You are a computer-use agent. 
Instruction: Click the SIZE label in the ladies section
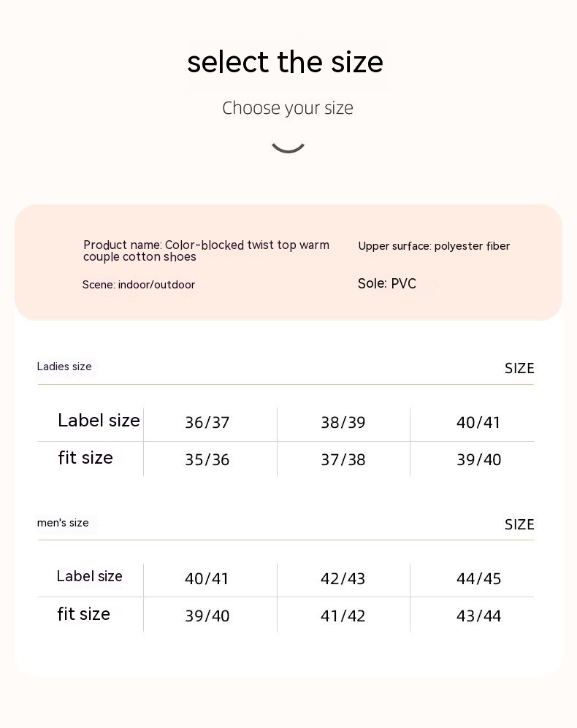(x=519, y=369)
